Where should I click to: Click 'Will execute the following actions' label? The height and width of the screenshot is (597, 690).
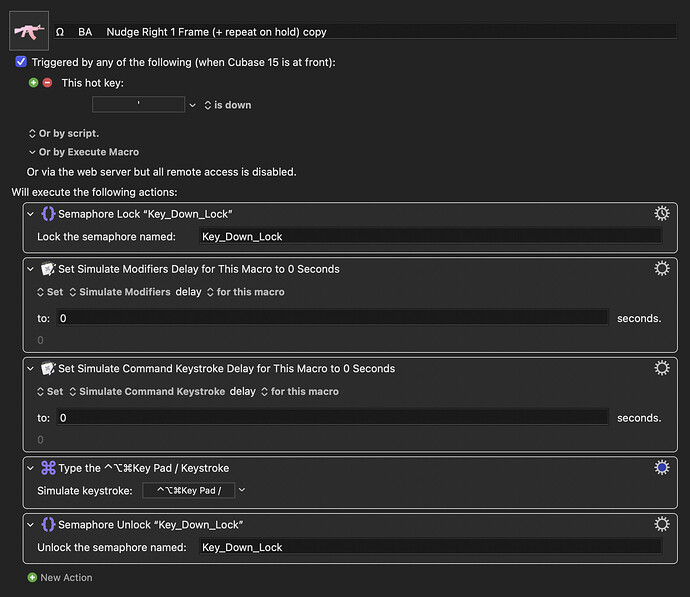tap(95, 192)
